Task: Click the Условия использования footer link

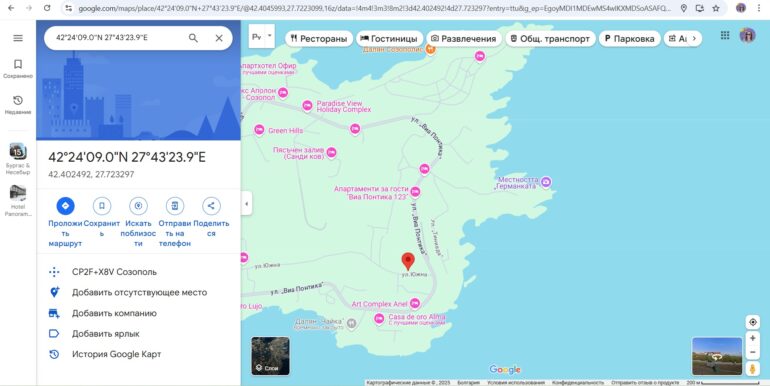Action: tap(516, 382)
